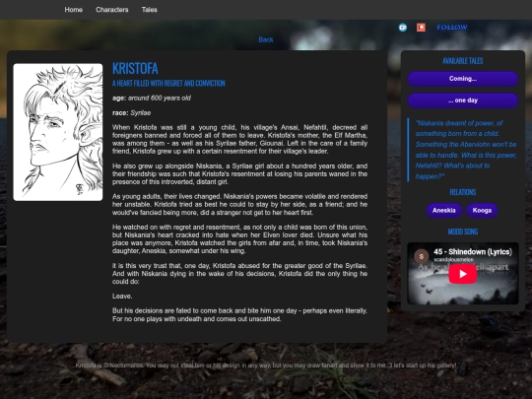The width and height of the screenshot is (532, 399).
Task: Click 'A heart filled with regret' subtitle
Action: pos(168,84)
